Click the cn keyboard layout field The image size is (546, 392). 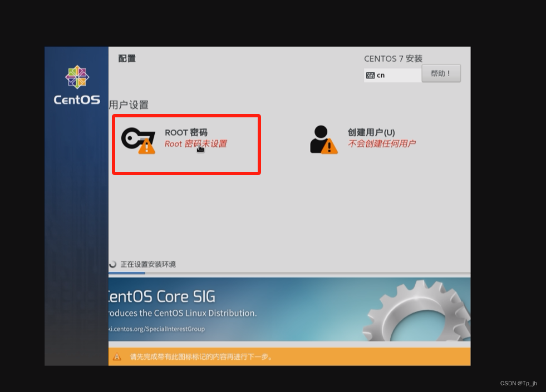[392, 75]
